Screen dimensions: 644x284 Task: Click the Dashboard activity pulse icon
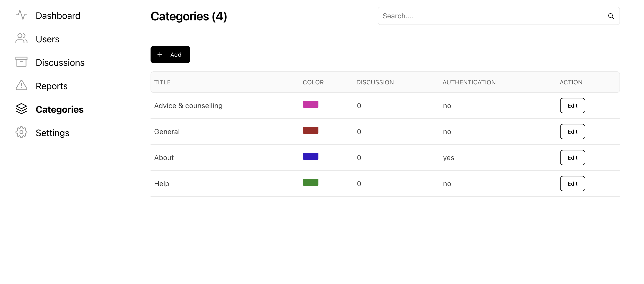point(21,15)
